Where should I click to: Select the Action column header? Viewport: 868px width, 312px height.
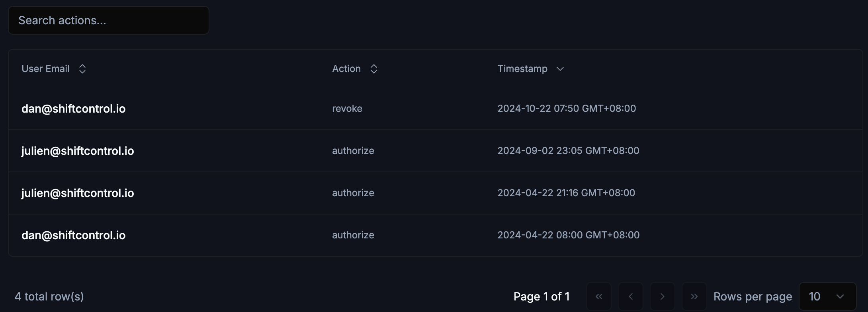(346, 68)
